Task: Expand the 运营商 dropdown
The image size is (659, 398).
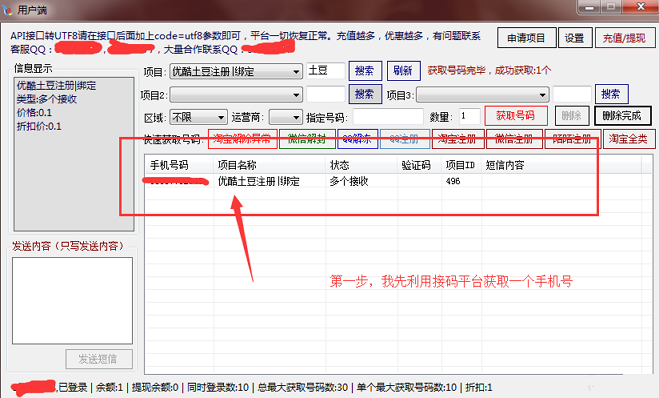Action: (x=286, y=117)
